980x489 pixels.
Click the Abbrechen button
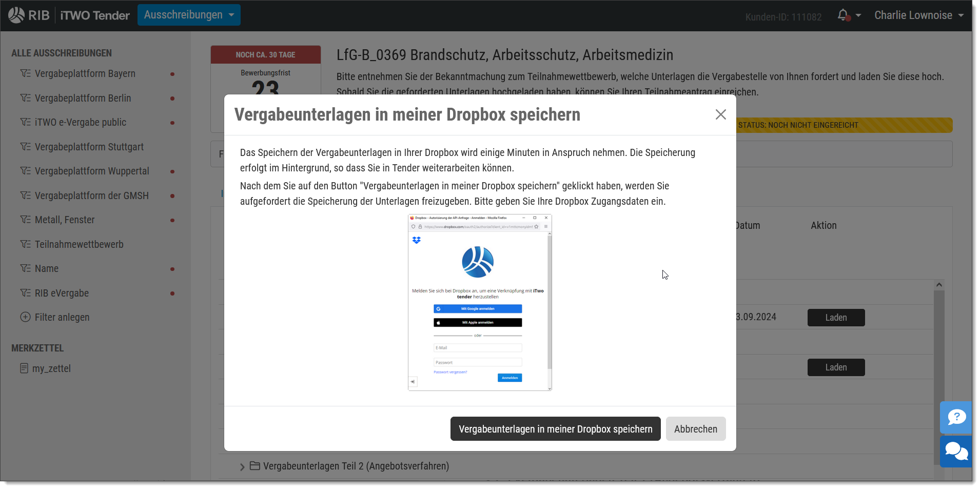click(695, 428)
